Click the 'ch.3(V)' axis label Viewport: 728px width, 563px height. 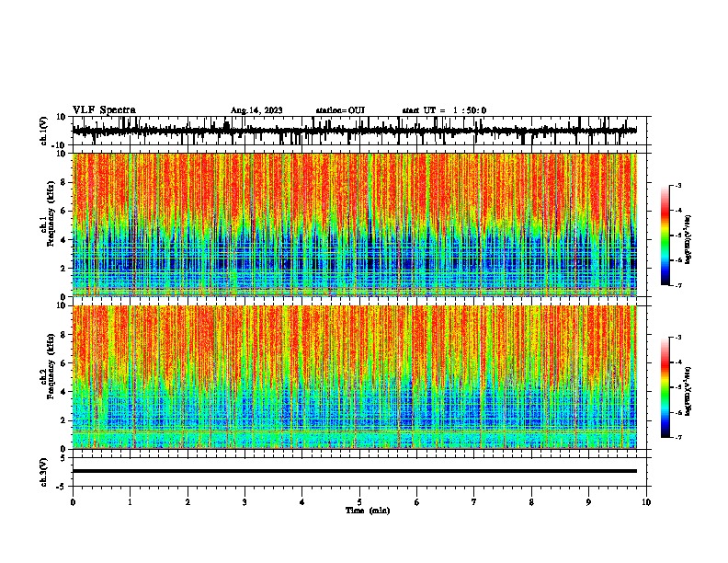pos(44,472)
